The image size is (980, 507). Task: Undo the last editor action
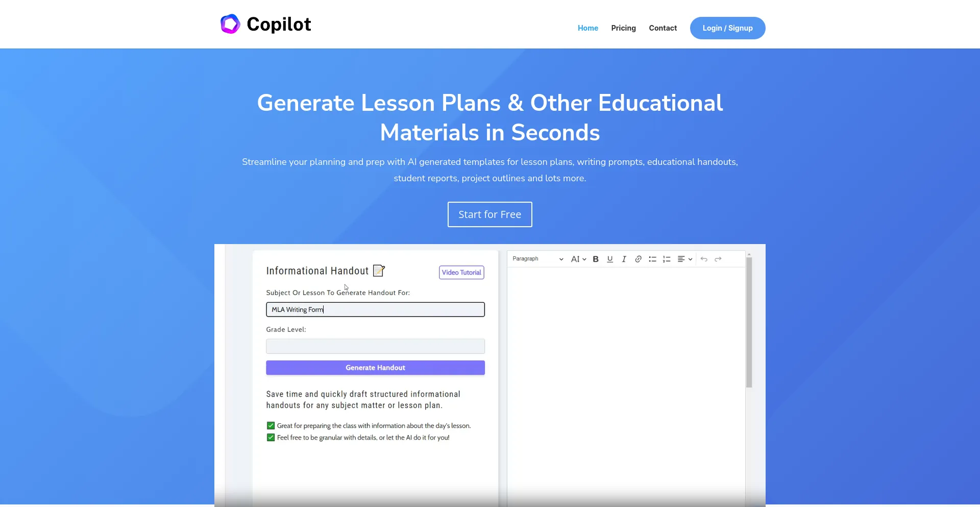pyautogui.click(x=704, y=259)
